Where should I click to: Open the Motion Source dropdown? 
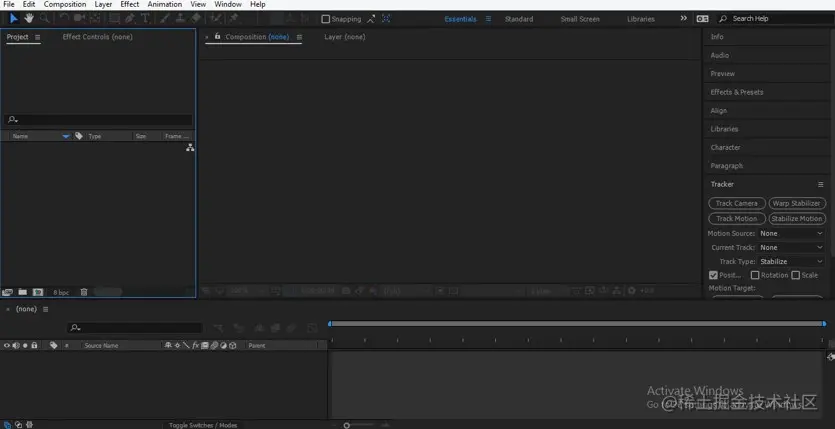791,234
